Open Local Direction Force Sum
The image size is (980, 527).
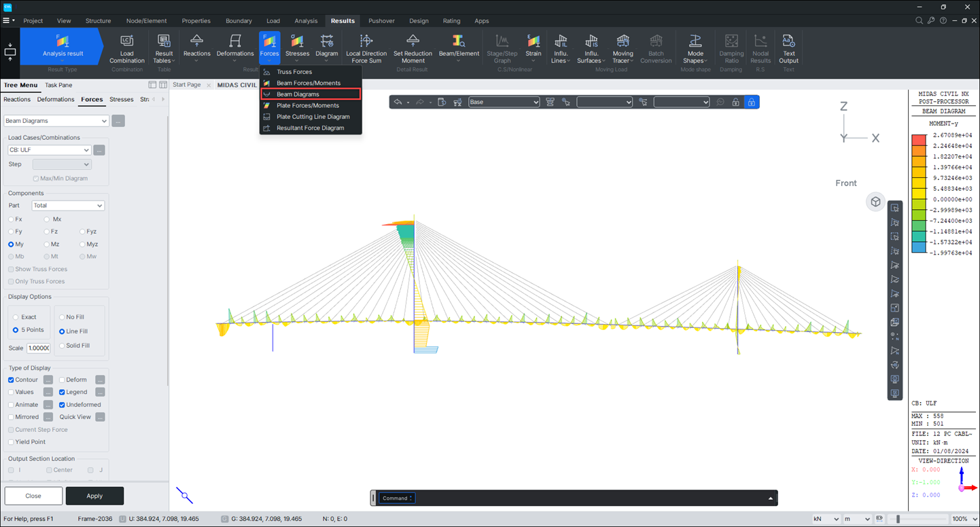click(x=366, y=49)
